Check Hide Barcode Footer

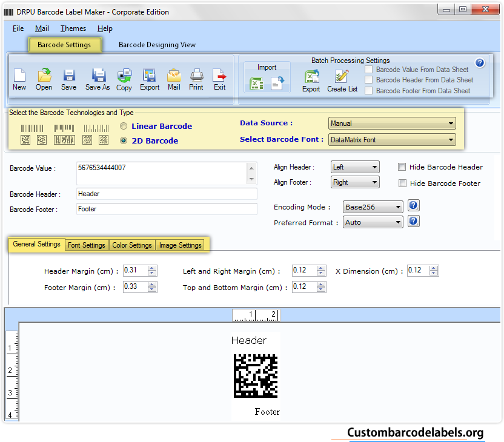click(x=402, y=183)
